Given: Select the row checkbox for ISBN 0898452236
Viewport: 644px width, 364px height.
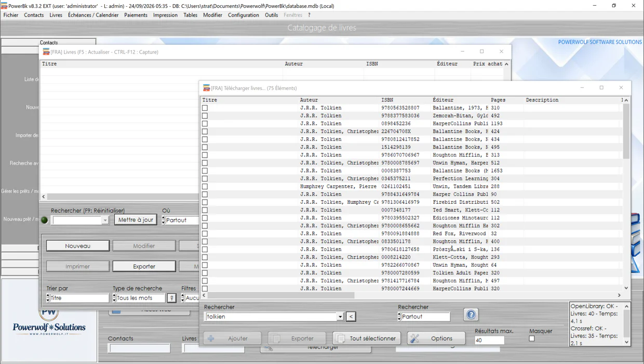Looking at the screenshot, I should pos(205,124).
